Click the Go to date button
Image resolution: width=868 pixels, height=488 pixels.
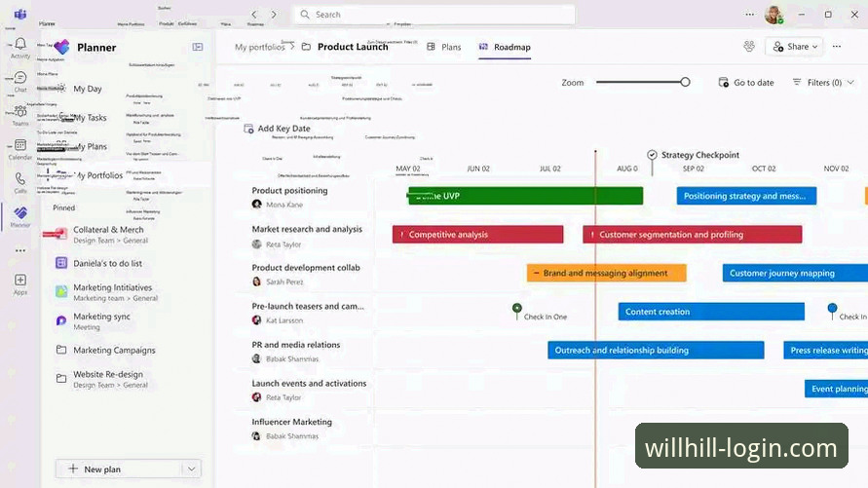[x=746, y=83]
